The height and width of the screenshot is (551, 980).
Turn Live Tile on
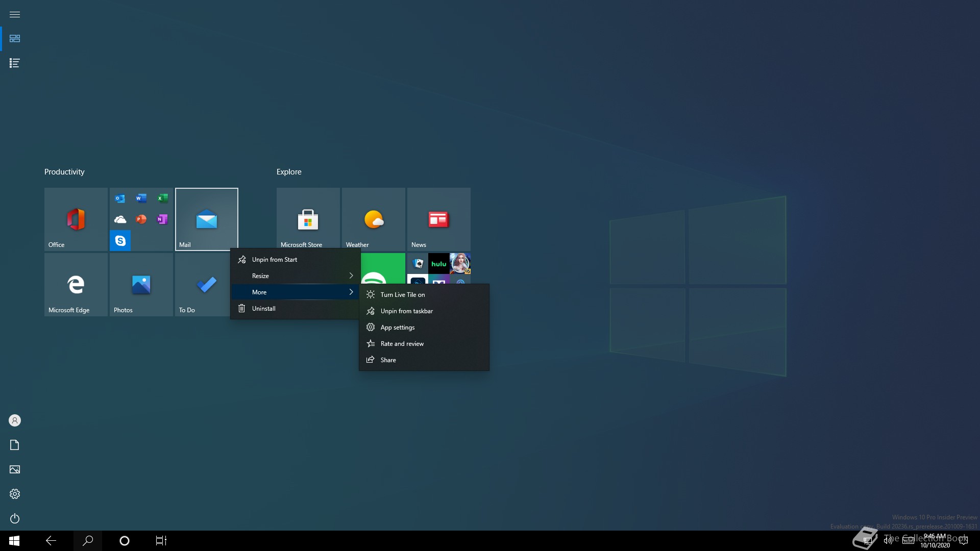pyautogui.click(x=424, y=295)
